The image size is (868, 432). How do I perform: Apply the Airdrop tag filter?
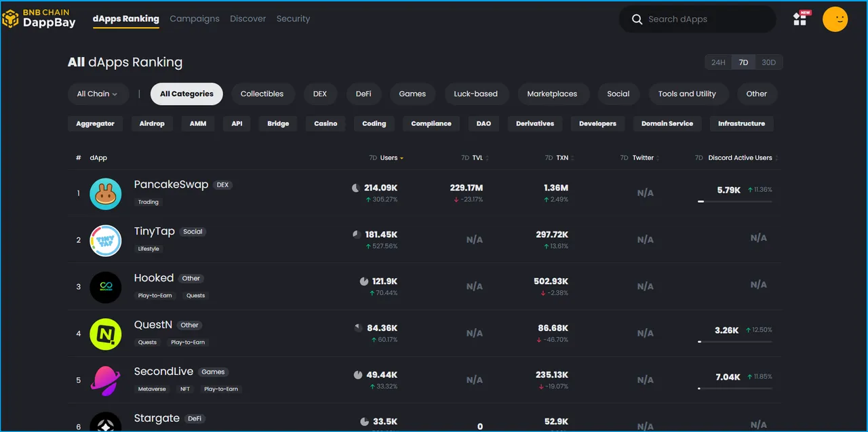tap(152, 123)
